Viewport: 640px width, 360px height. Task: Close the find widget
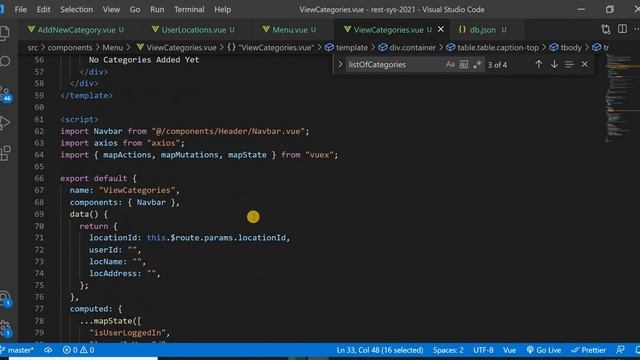[x=585, y=64]
